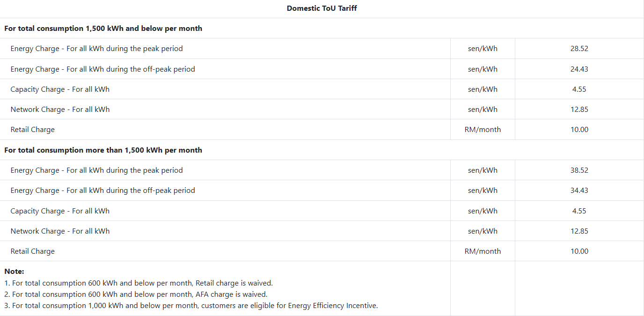Click Capacity Charge label in the first section
Screen dimensions: 644x316
[x=60, y=89]
